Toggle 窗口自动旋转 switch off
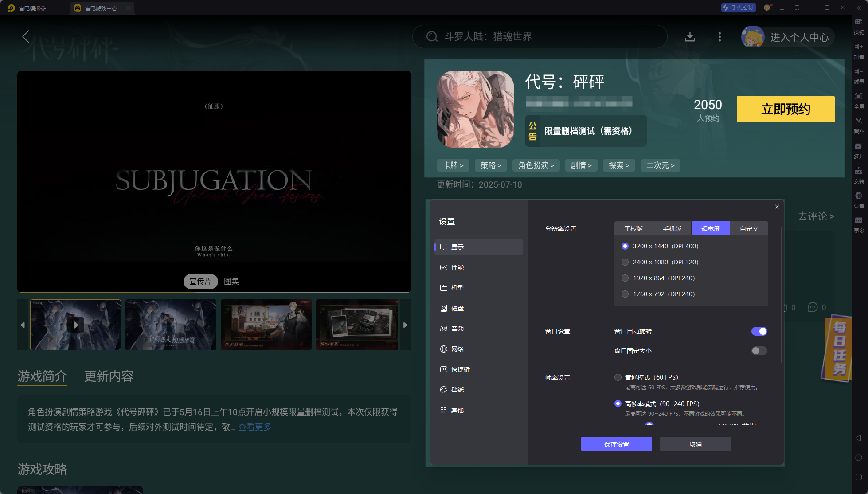This screenshot has height=494, width=868. (x=759, y=331)
